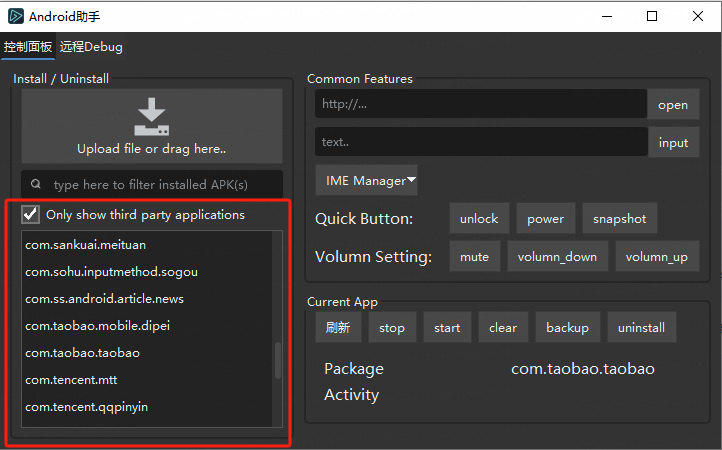
Task: Select com.ss.android.article.news in the list
Action: 146,298
